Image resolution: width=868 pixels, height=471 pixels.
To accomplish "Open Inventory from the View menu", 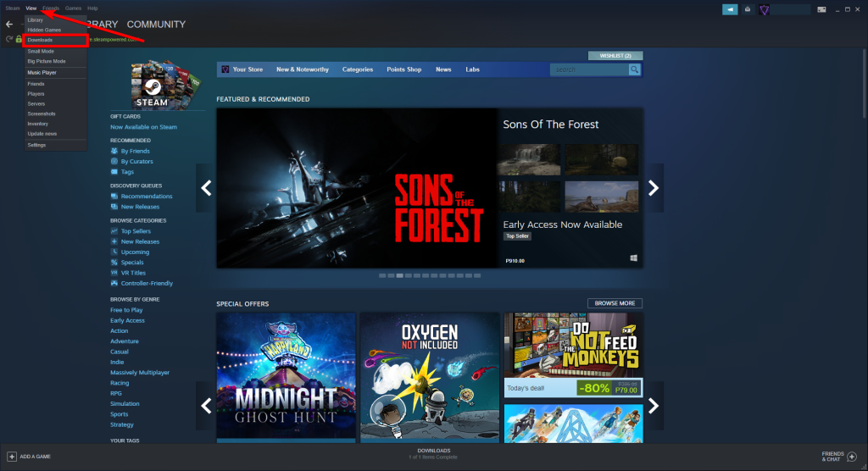I will click(x=55, y=124).
